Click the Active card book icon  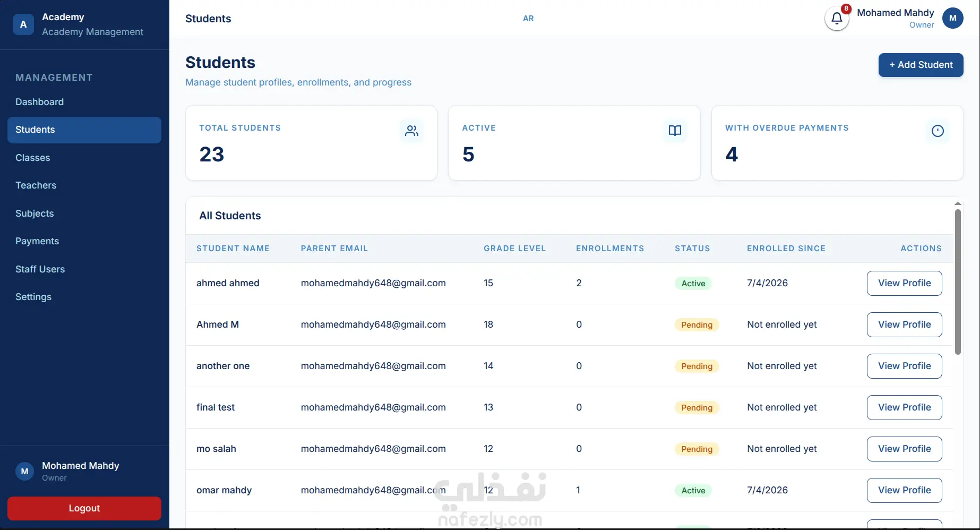(x=675, y=131)
